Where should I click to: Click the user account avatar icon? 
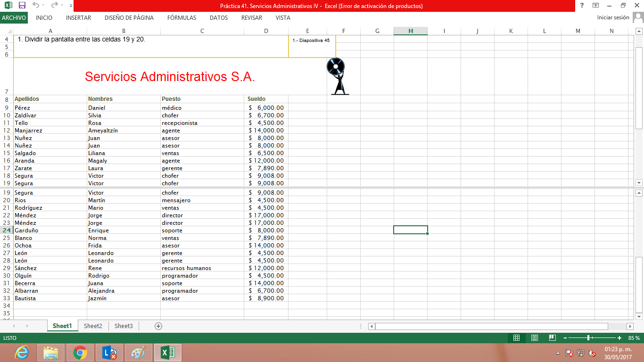click(638, 18)
